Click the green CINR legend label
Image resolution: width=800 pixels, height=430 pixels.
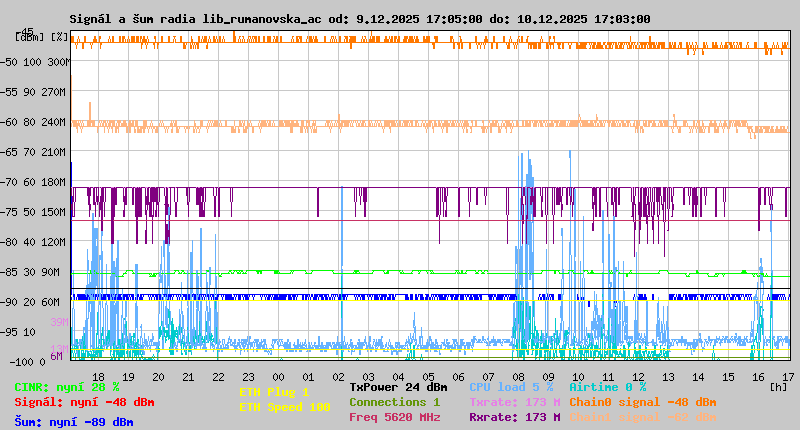[67, 387]
